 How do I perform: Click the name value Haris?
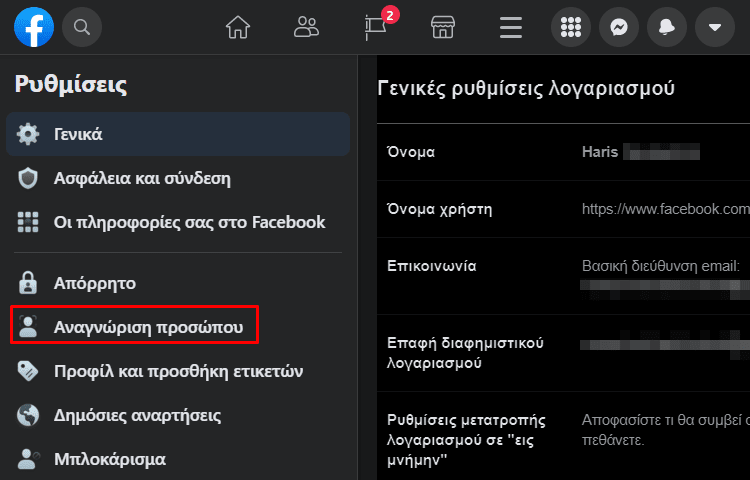pyautogui.click(x=600, y=152)
